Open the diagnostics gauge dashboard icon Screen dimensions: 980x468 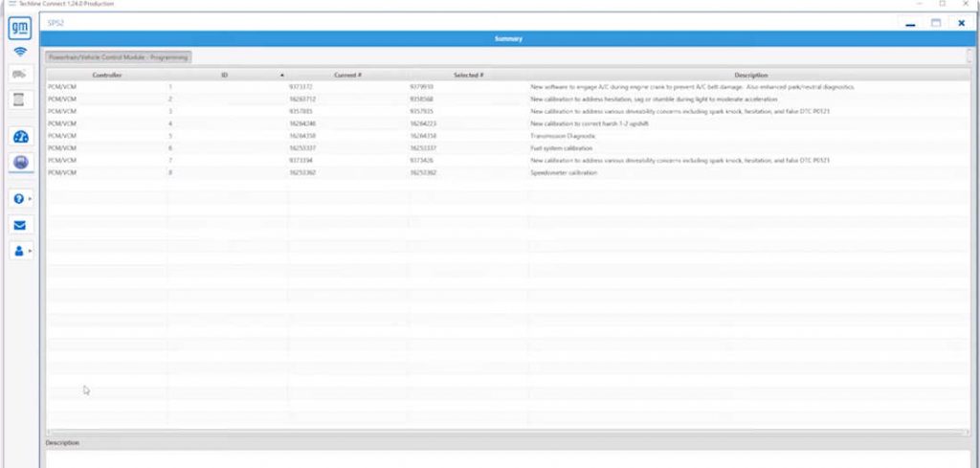click(x=20, y=137)
